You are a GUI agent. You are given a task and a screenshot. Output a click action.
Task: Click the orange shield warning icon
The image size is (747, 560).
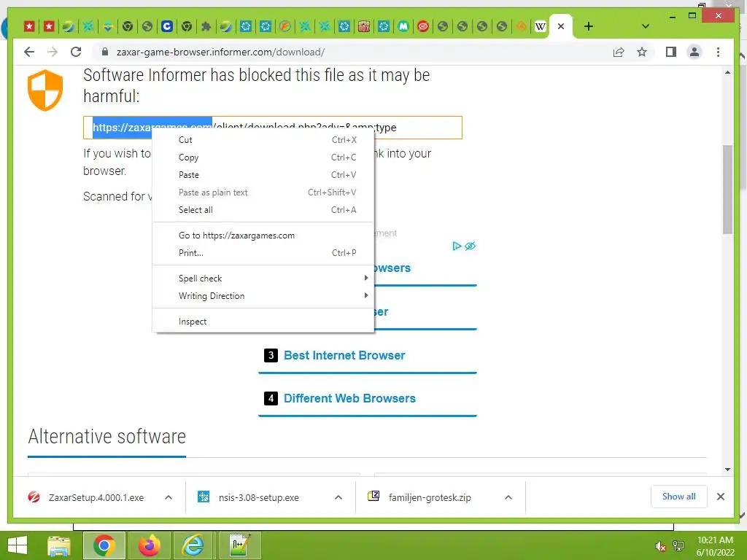coord(45,90)
